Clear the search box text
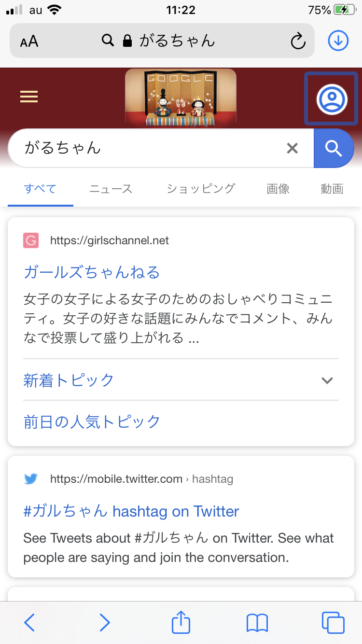Image resolution: width=362 pixels, height=644 pixels. [x=292, y=148]
